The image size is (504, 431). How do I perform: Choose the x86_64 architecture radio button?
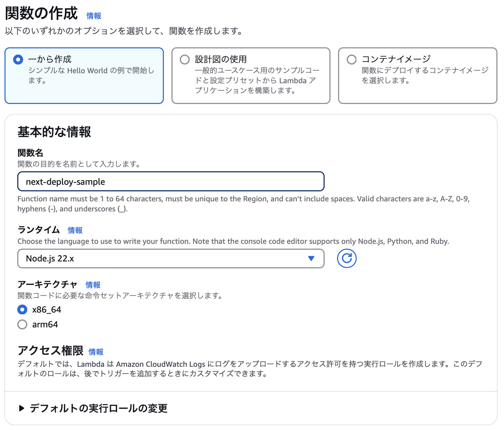pos(22,309)
